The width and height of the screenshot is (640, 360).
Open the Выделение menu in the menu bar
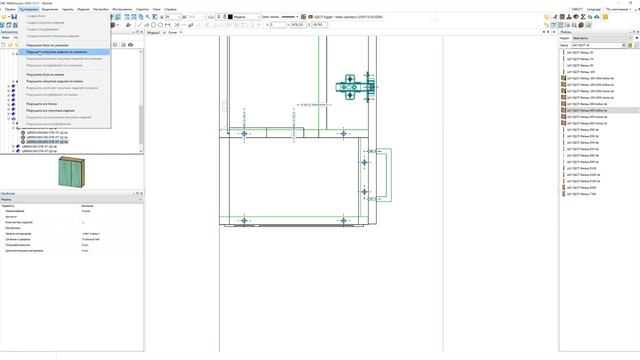click(50, 9)
